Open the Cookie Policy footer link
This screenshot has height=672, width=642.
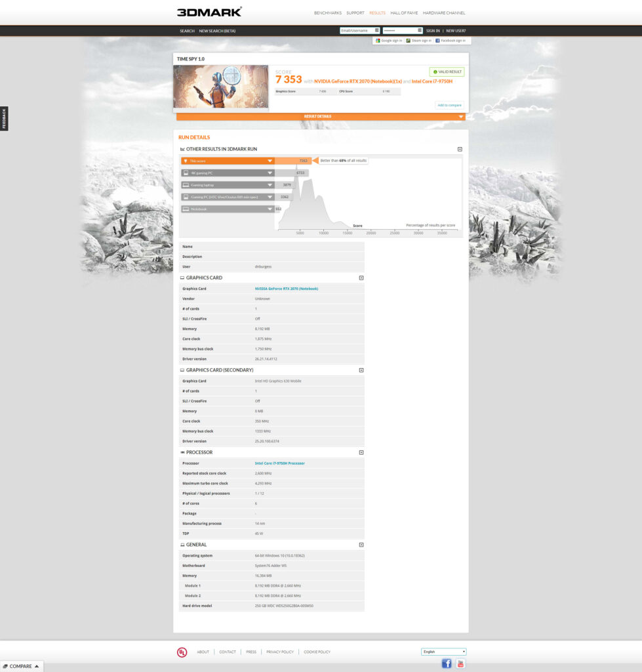[317, 652]
